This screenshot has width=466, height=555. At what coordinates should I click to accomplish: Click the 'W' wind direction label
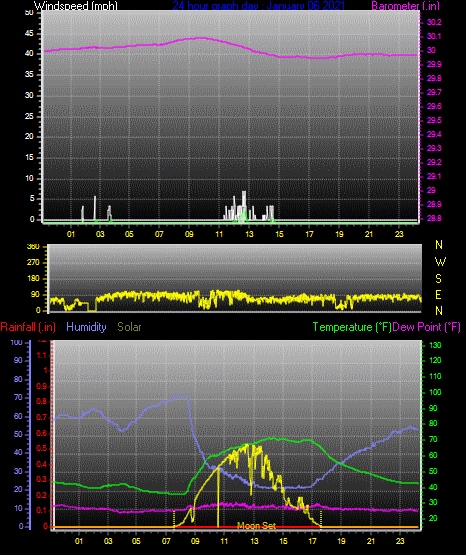tap(440, 262)
